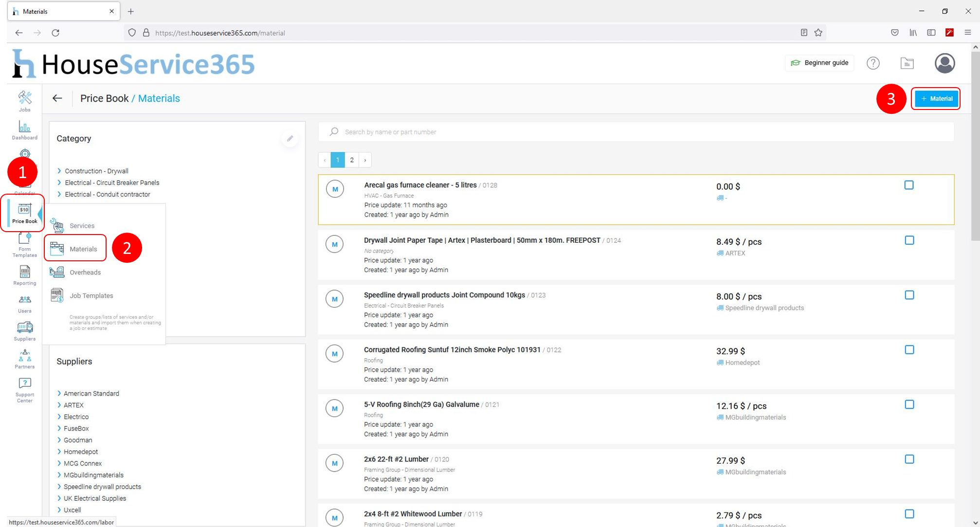Click the + Material button
The width and height of the screenshot is (980, 527).
(x=936, y=99)
